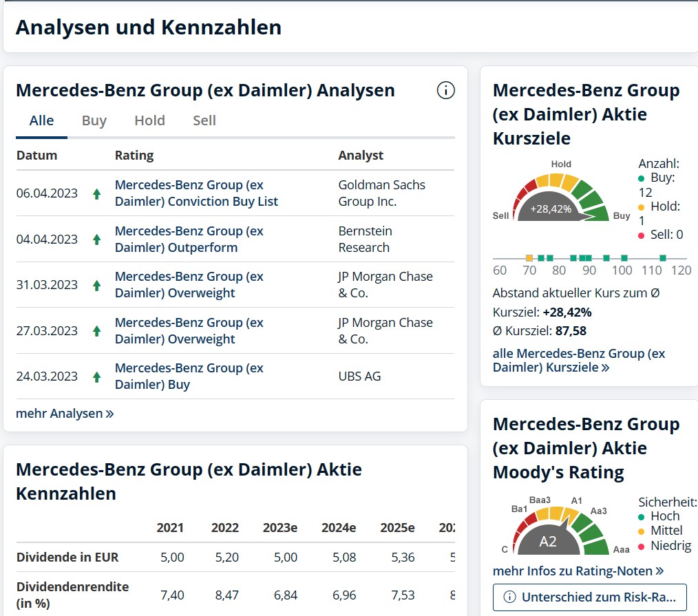Switch to the Buy tab
The image size is (698, 616).
pyautogui.click(x=94, y=120)
